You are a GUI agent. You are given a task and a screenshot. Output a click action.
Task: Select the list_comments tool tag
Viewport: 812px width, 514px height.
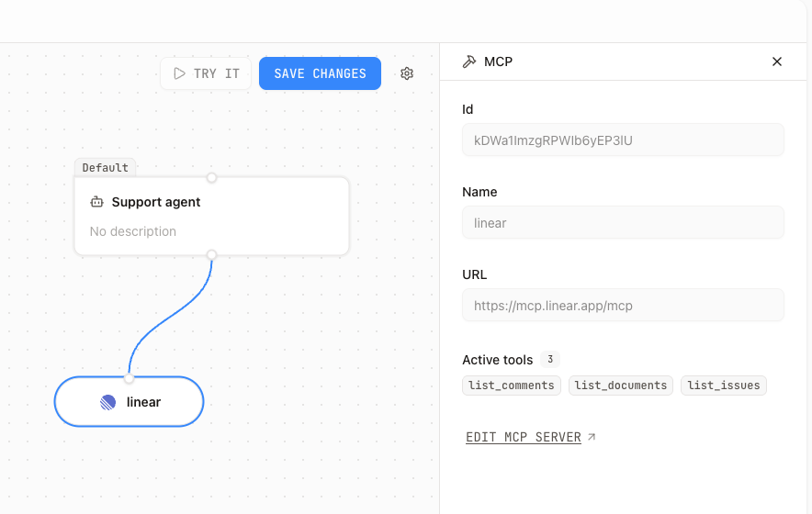point(512,385)
